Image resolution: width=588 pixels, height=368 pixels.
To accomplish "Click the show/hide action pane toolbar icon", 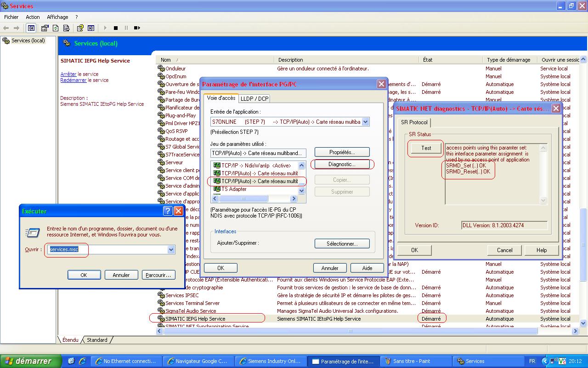I will click(x=91, y=28).
